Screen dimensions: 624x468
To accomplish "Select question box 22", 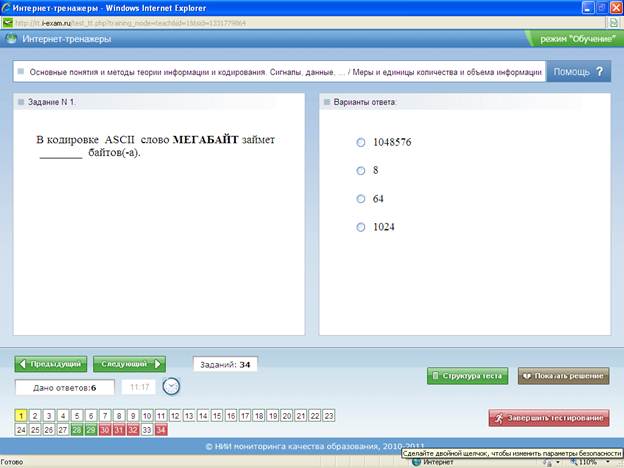I will [314, 416].
